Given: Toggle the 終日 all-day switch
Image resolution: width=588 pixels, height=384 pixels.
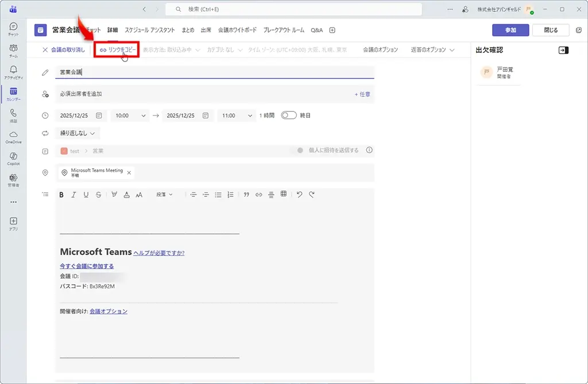Looking at the screenshot, I should tap(288, 115).
